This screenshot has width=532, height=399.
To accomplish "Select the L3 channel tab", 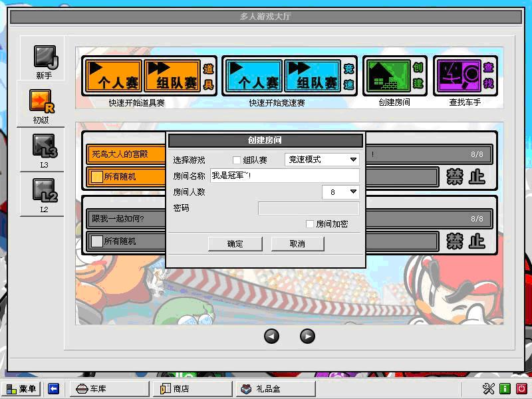I will click(x=45, y=150).
